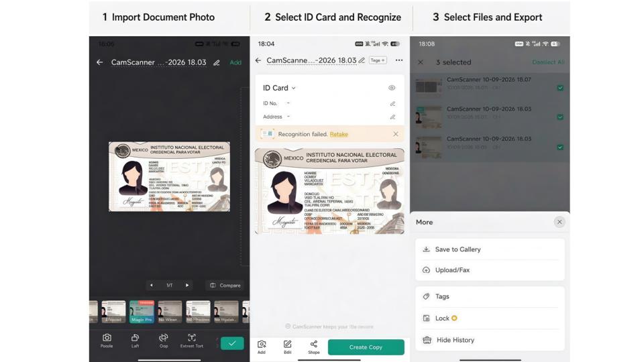Tap the scan icon in Recognition failed banner

coord(268,134)
